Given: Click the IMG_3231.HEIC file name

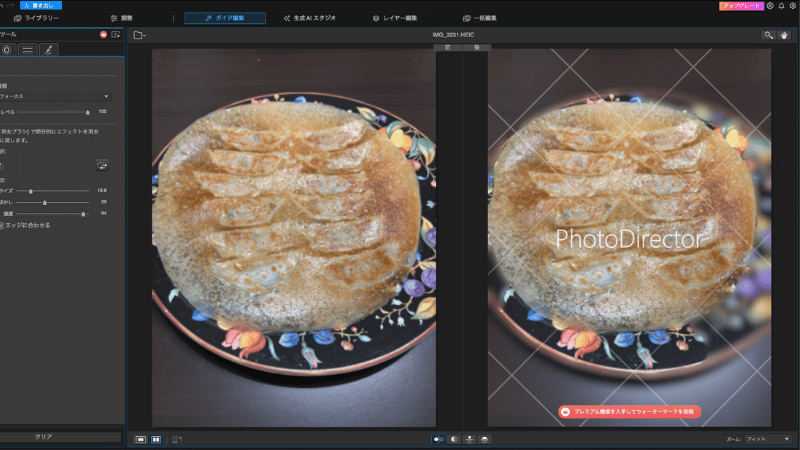Looking at the screenshot, I should coord(453,35).
